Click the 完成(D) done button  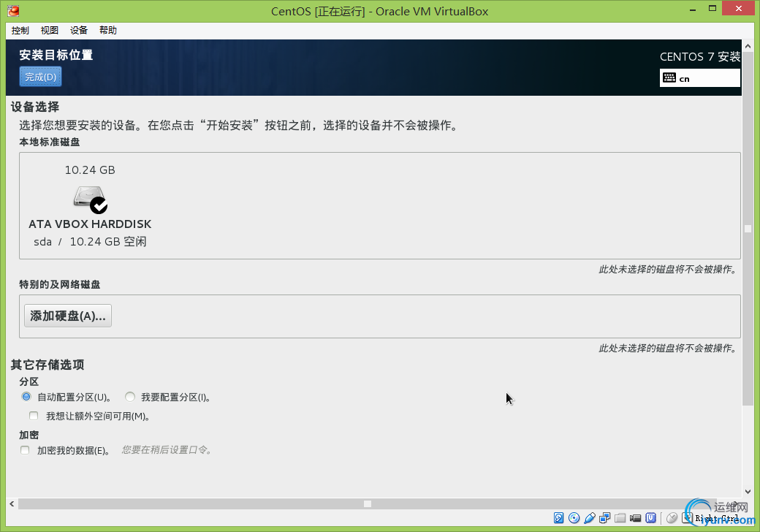(41, 77)
